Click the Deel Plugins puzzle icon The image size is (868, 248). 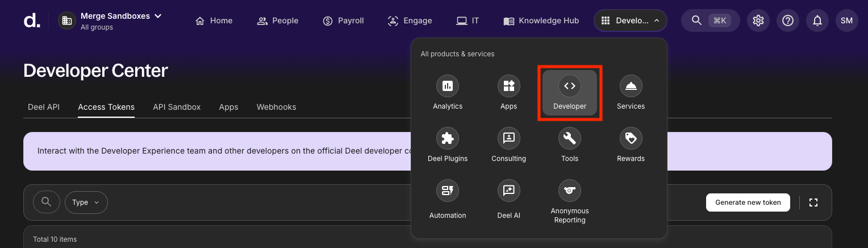(448, 138)
